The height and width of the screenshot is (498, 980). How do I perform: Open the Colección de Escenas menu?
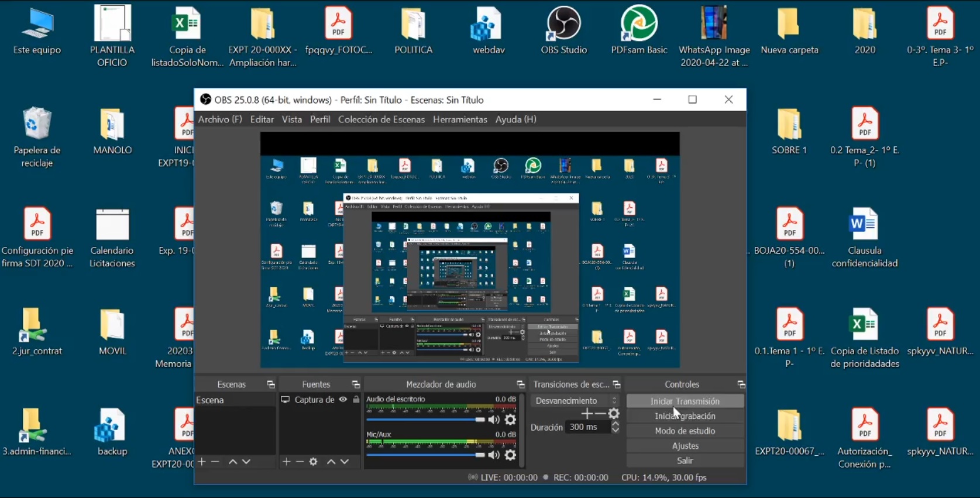[381, 119]
